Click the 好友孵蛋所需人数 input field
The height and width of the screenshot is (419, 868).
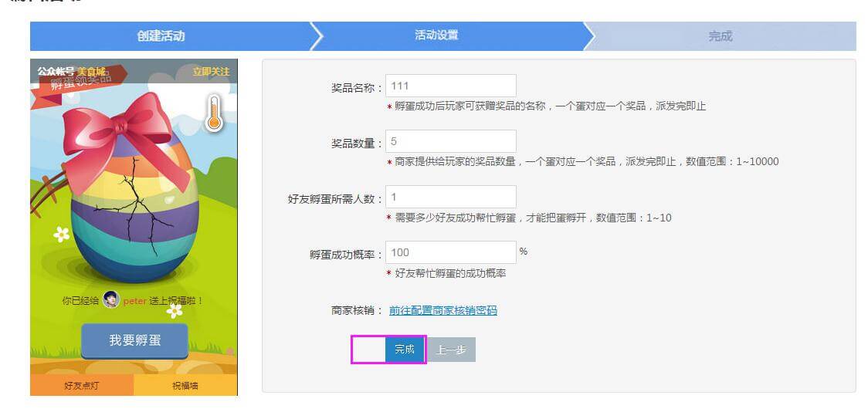[451, 197]
